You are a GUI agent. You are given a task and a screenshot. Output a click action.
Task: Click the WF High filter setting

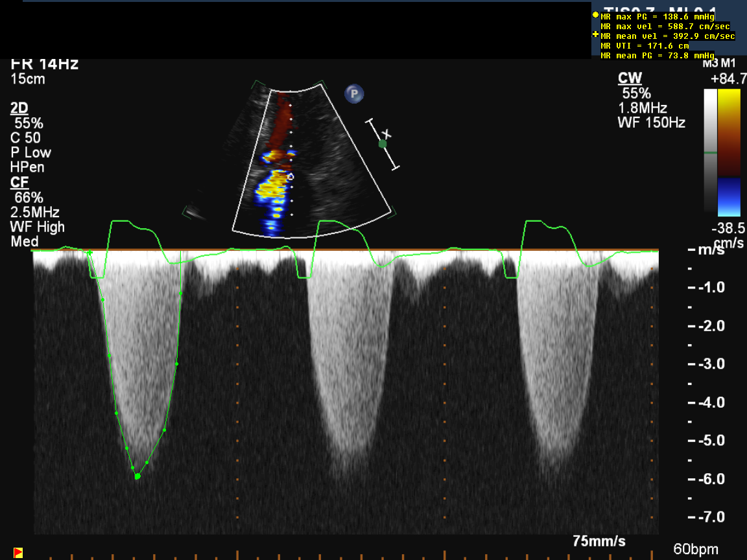coord(38,227)
